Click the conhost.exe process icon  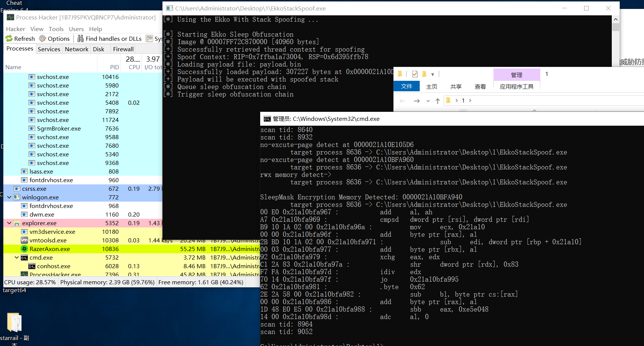pyautogui.click(x=32, y=266)
